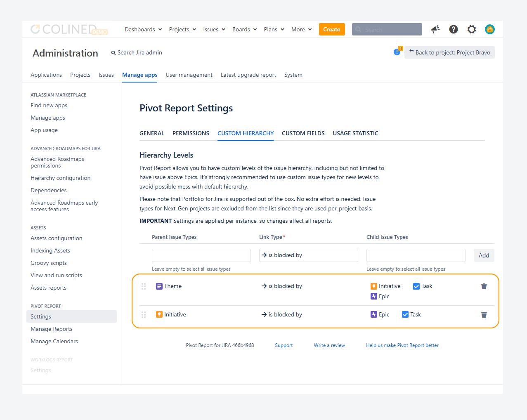The height and width of the screenshot is (420, 527).
Task: Click the Search Jira admin magnifier icon
Action: [x=113, y=53]
